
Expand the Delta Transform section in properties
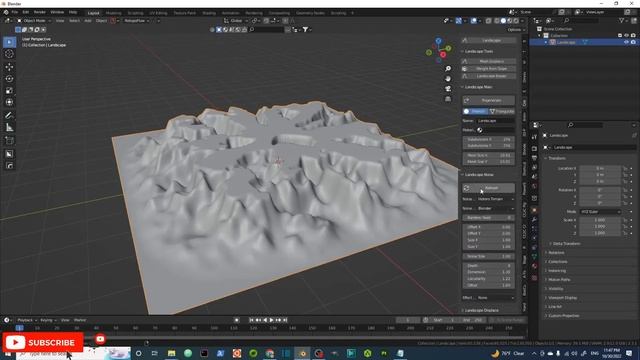coord(566,244)
